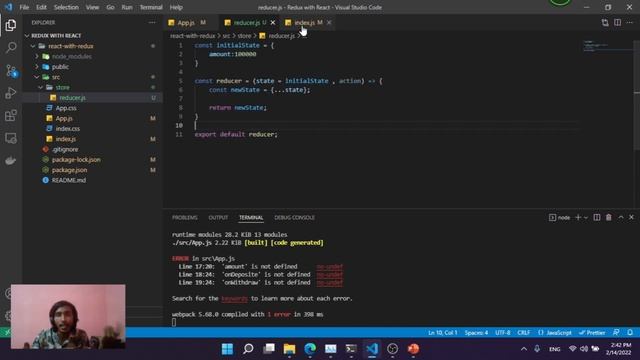Open package-lock.json file
The height and width of the screenshot is (360, 640).
[93, 160]
